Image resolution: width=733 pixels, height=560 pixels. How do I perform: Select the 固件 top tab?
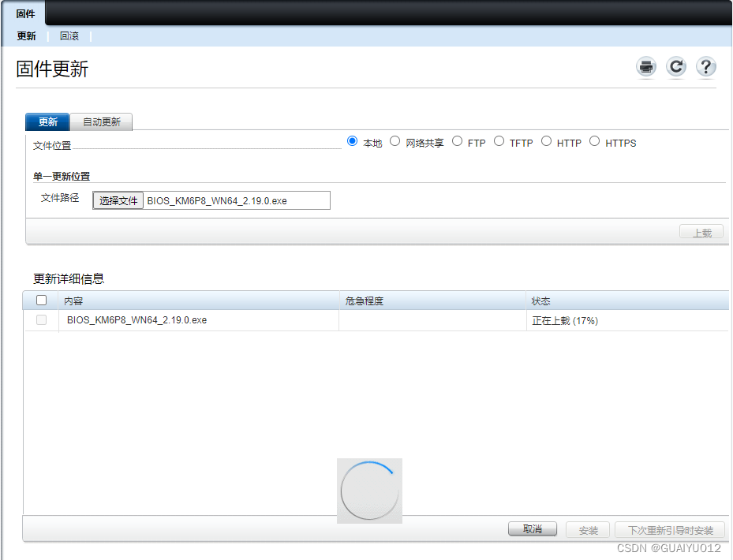(x=26, y=13)
